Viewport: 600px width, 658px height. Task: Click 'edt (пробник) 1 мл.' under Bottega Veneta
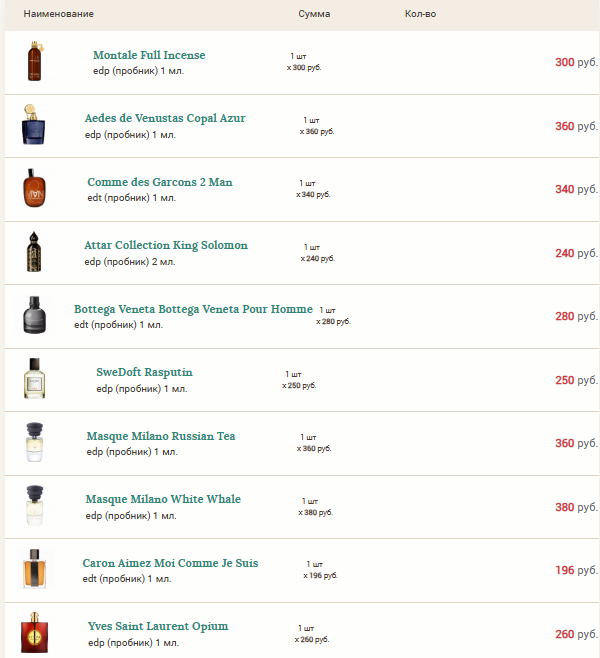(118, 325)
